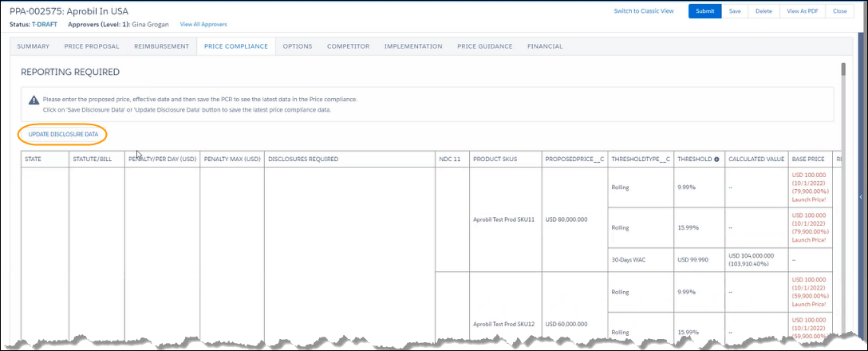View the Financial tab
Image resolution: width=868 pixels, height=351 pixels.
tap(545, 46)
